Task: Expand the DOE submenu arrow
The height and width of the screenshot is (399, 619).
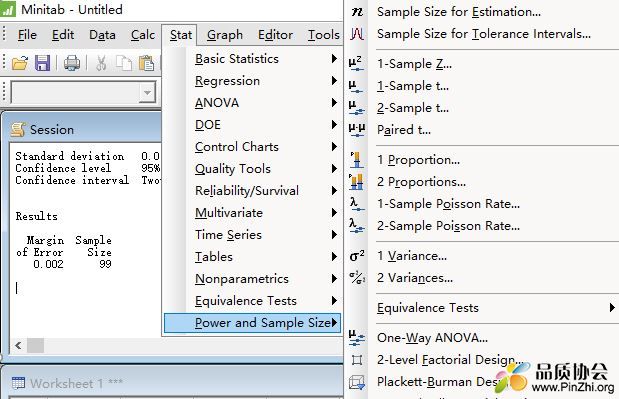Action: tap(334, 125)
